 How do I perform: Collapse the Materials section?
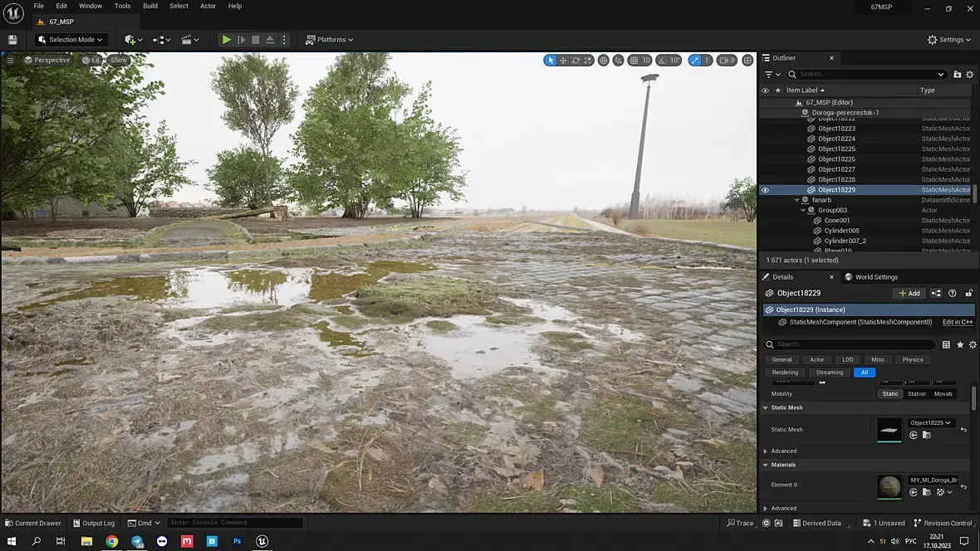click(x=765, y=465)
